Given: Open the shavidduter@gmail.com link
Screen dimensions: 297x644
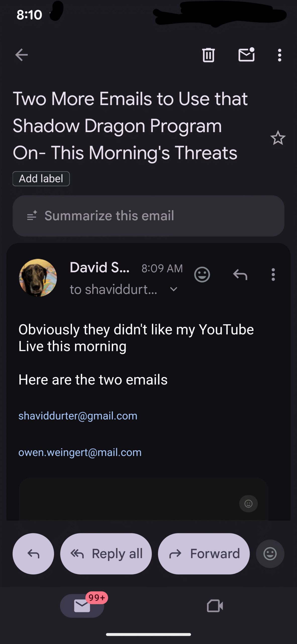Looking at the screenshot, I should [78, 416].
